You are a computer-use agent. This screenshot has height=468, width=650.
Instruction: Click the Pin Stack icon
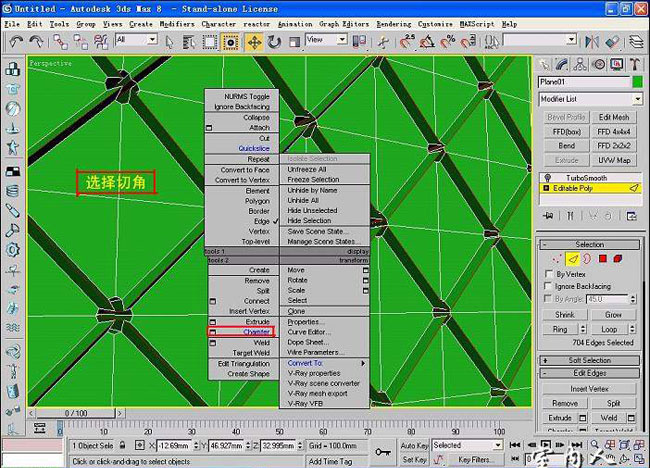click(x=549, y=216)
